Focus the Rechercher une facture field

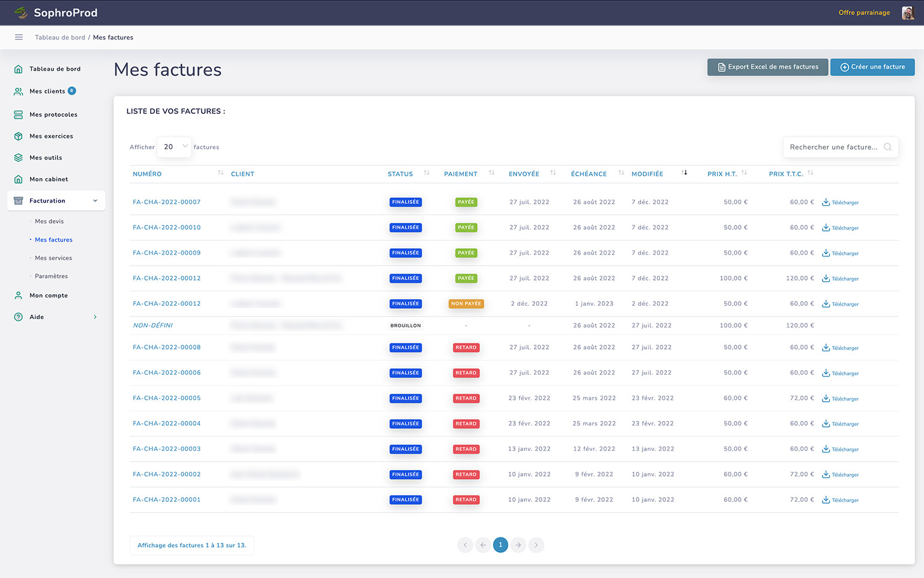click(833, 147)
